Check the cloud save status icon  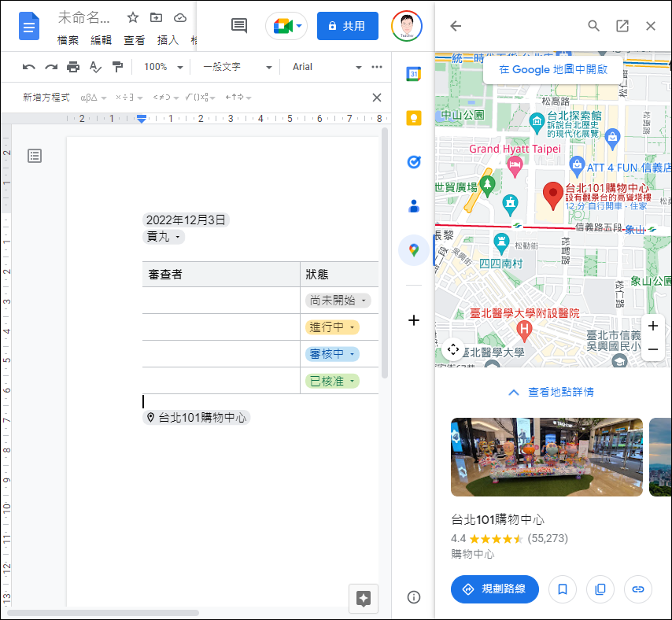tap(180, 17)
